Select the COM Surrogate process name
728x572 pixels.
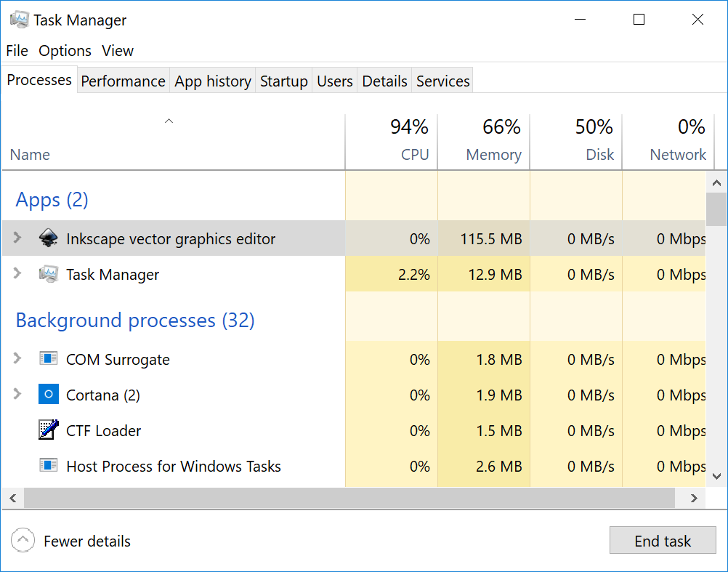[118, 359]
